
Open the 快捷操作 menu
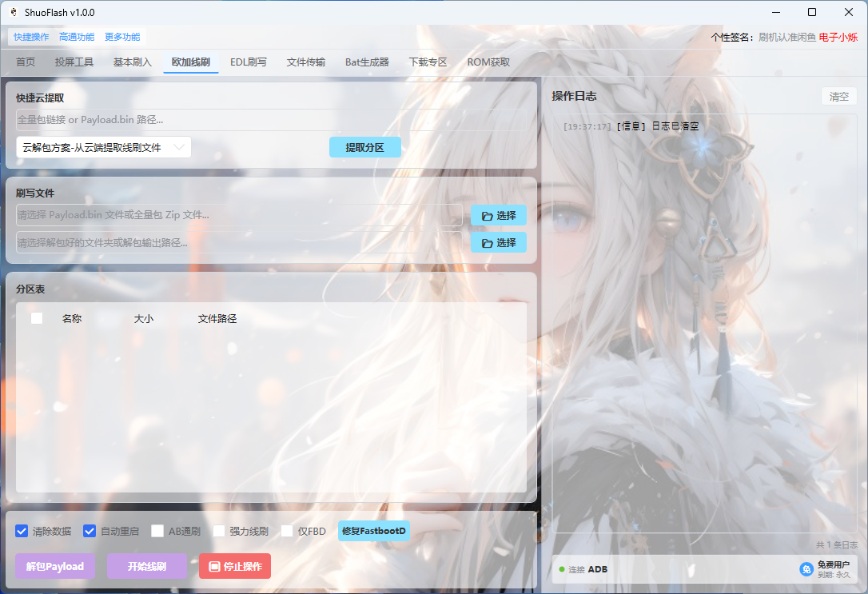click(x=31, y=37)
